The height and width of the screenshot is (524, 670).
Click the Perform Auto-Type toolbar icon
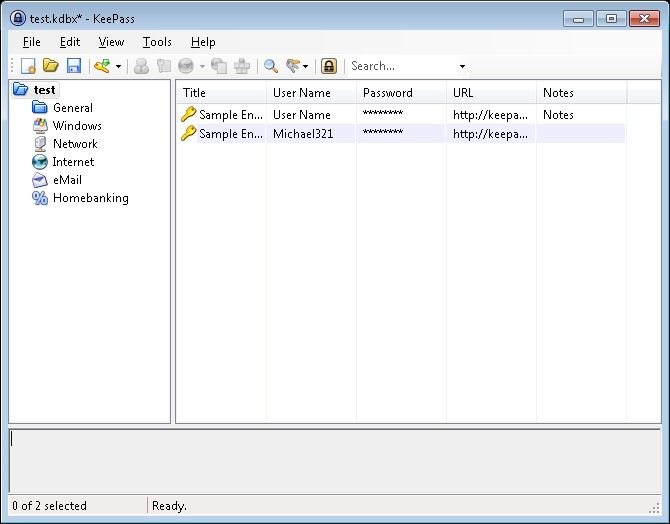click(x=242, y=66)
